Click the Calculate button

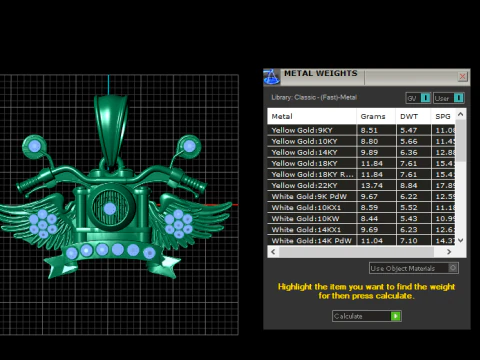[x=367, y=316]
